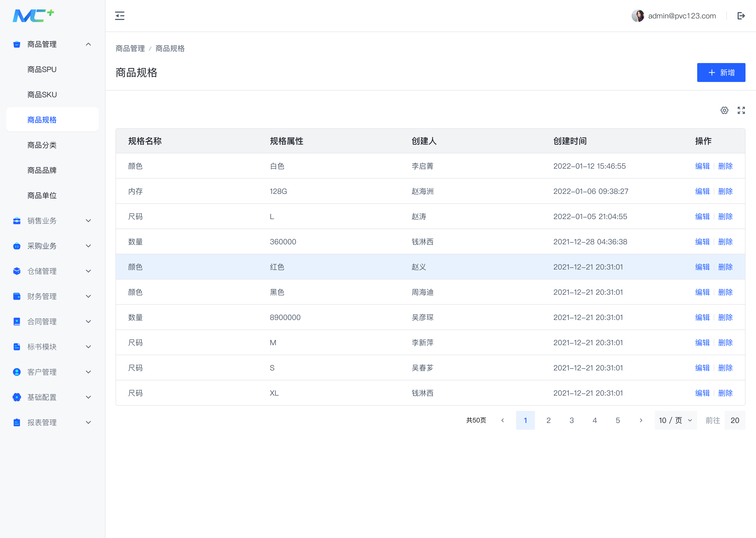Click 删除 for the 128G 内存 row
Image resolution: width=756 pixels, height=538 pixels.
tap(726, 192)
